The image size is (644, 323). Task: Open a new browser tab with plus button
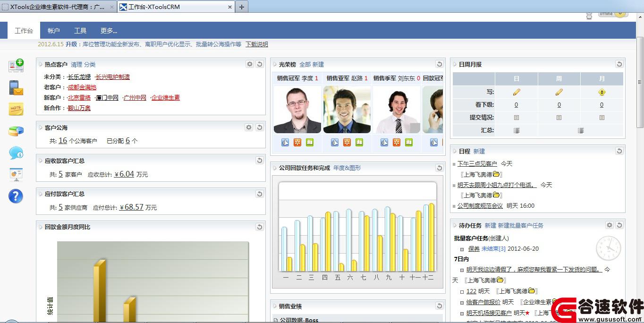[242, 7]
